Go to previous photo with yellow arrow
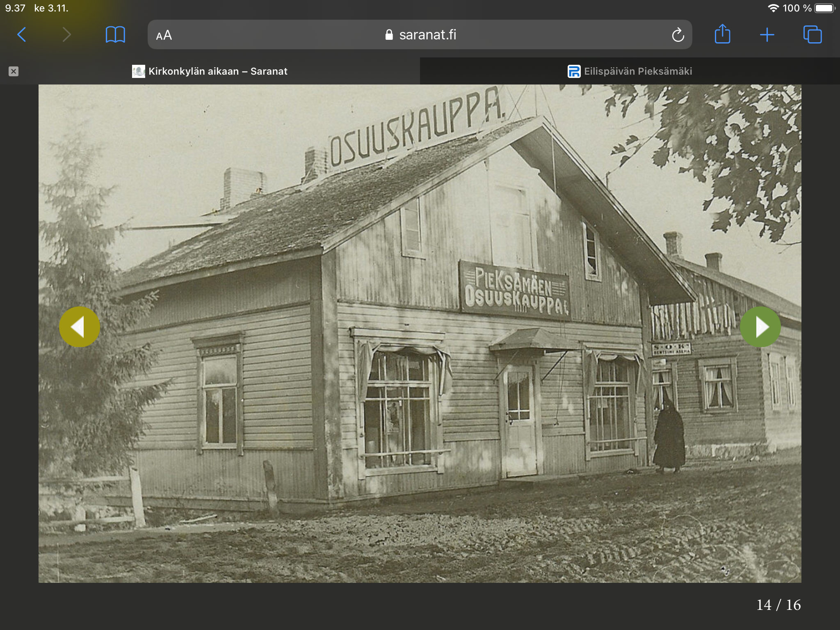Viewport: 840px width, 630px height. tap(79, 327)
